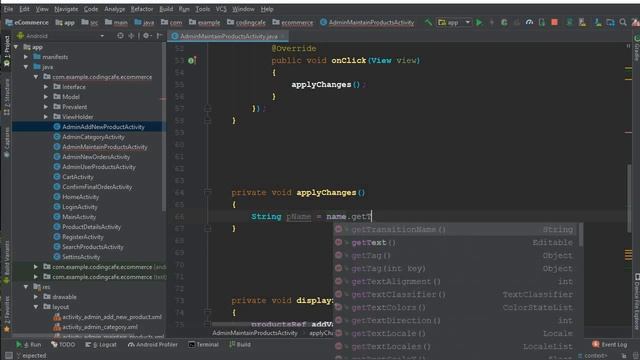Open the bottom Build tool window
Image resolution: width=640 pixels, height=360 pixels.
(240, 344)
